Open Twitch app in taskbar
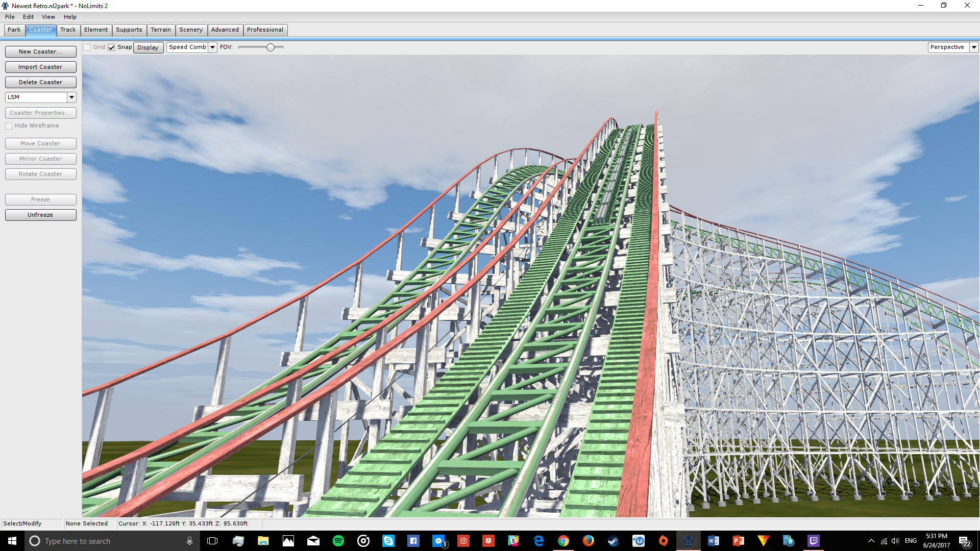 coord(813,541)
